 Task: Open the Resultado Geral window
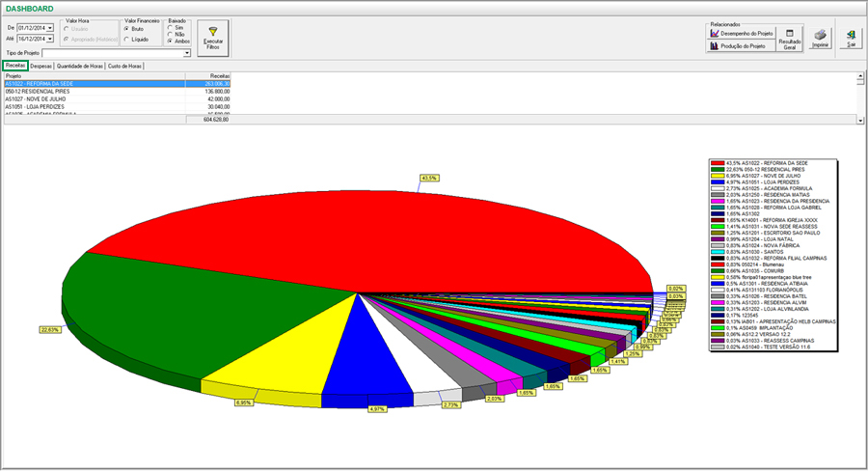tap(789, 38)
